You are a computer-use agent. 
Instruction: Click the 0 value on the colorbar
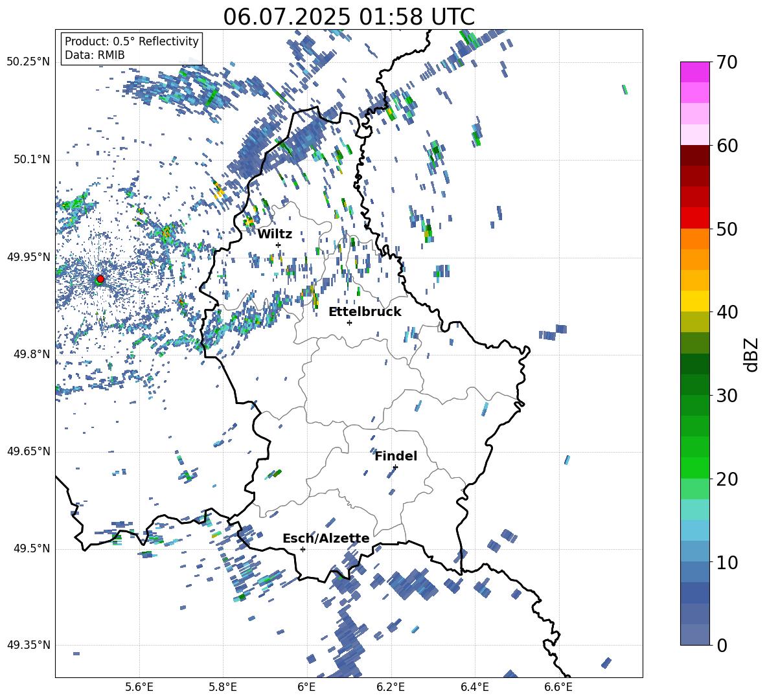[x=722, y=646]
